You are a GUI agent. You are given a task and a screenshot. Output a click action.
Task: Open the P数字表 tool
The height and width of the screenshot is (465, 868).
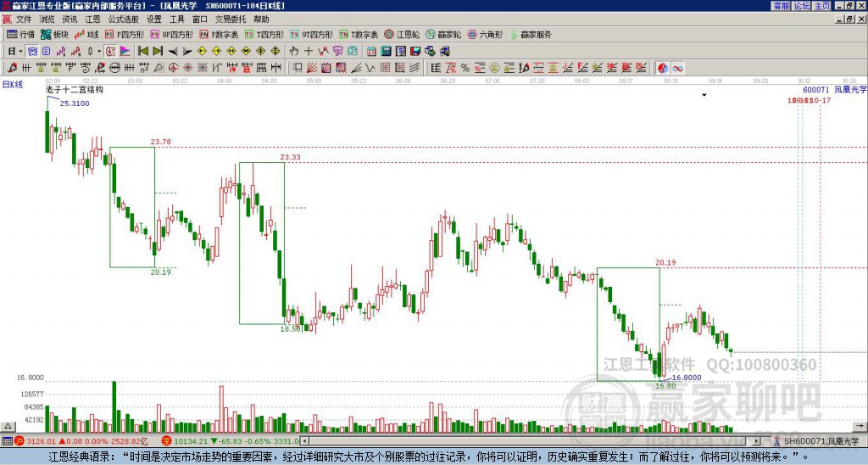[219, 34]
